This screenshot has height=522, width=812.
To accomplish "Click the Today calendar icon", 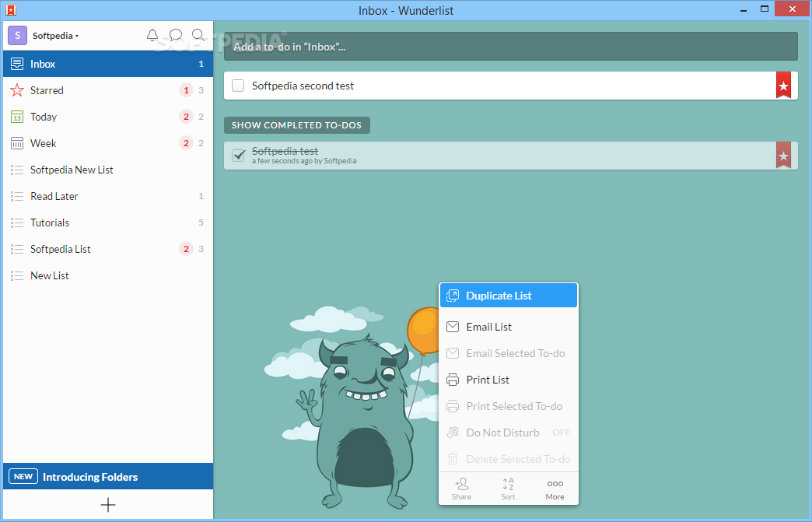I will tap(17, 117).
